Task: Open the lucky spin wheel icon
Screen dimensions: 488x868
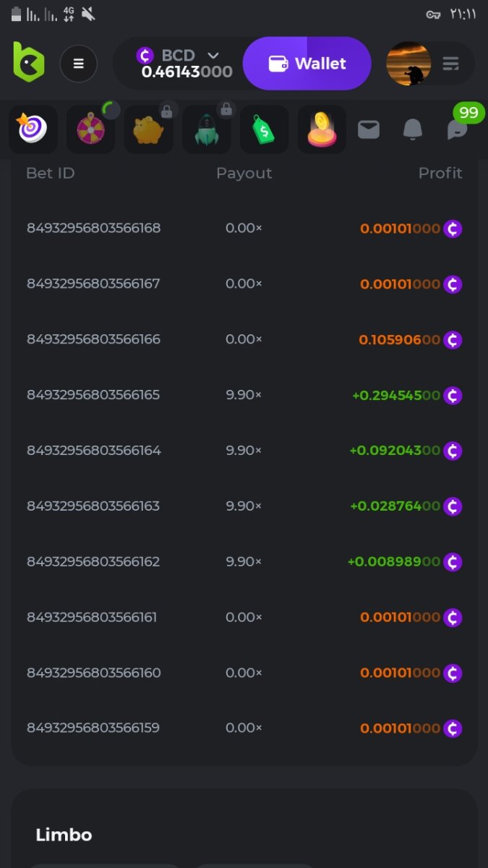Action: click(90, 129)
